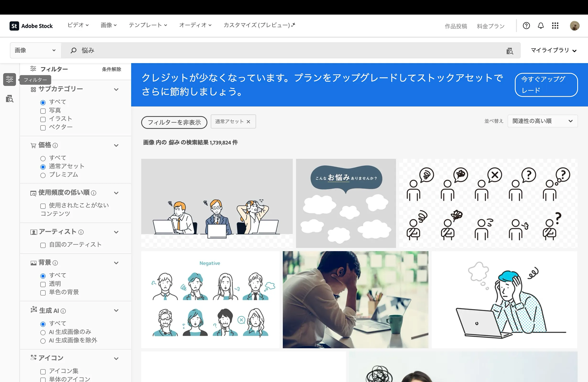Image resolution: width=588 pixels, height=382 pixels.
Task: Open find similar icon in left rail
Action: tap(10, 99)
